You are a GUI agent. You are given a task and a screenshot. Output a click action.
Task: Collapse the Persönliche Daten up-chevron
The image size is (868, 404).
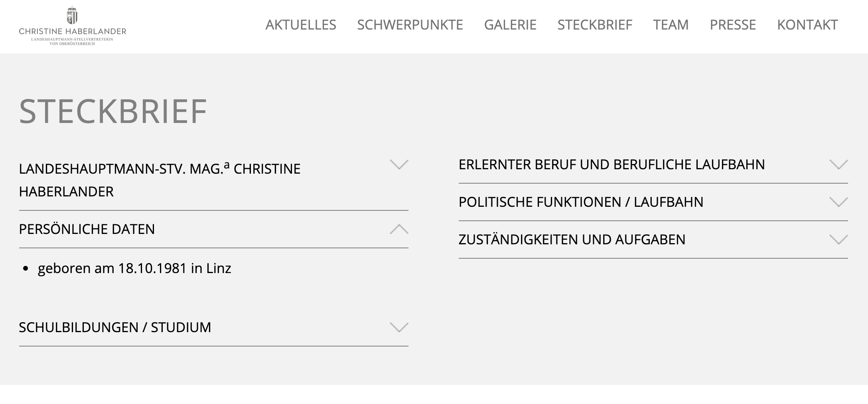(x=399, y=229)
